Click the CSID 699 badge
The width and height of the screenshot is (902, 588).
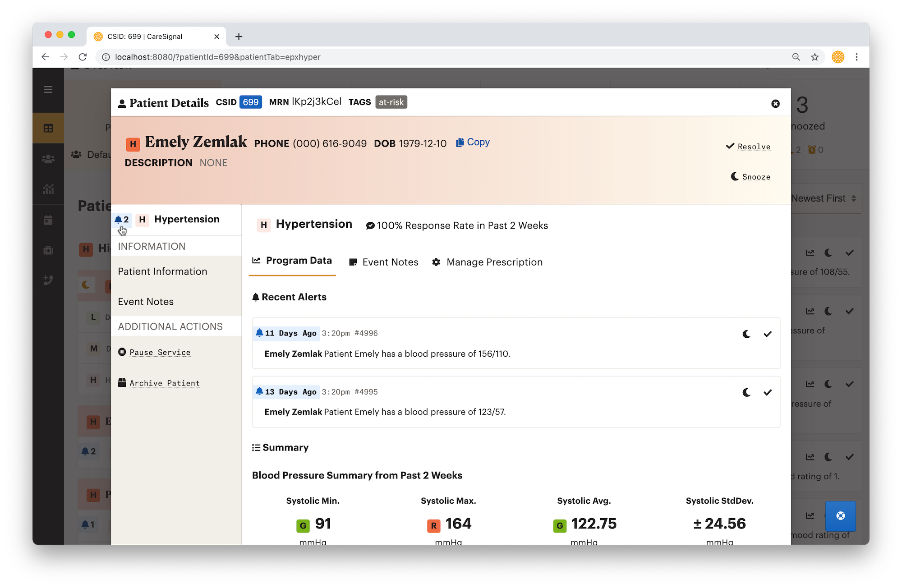click(x=251, y=102)
